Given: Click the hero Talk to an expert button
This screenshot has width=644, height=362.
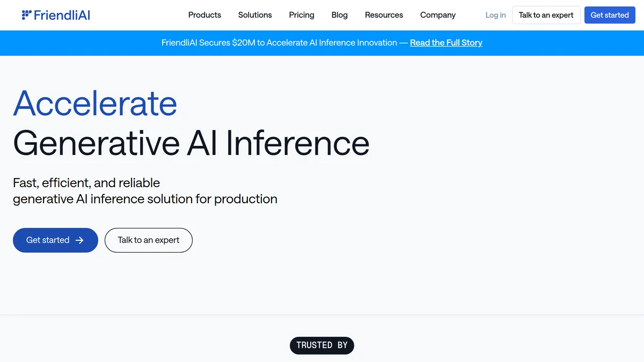Looking at the screenshot, I should coord(148,240).
